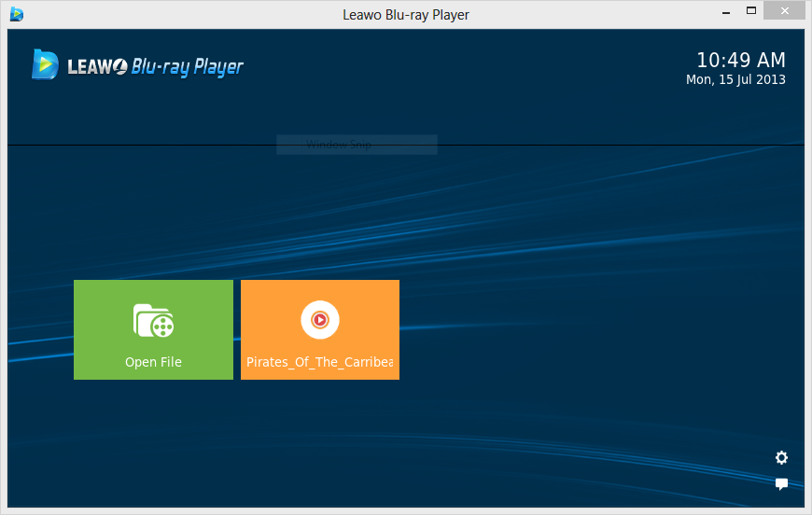Play the orange Pirates recent-file tile

[320, 329]
